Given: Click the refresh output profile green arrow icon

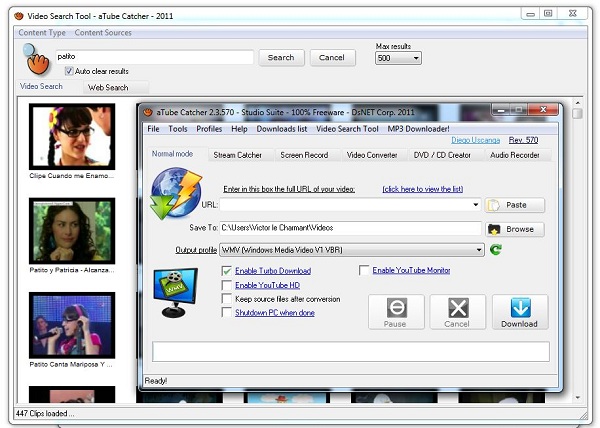Looking at the screenshot, I should (496, 250).
